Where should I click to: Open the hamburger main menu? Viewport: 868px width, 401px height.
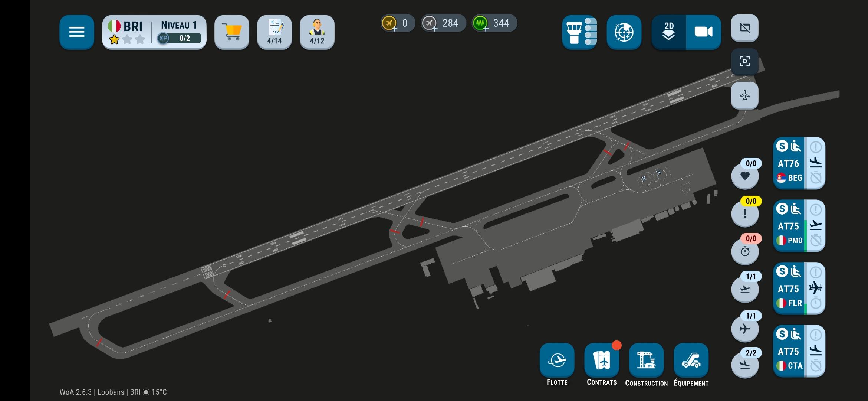pyautogui.click(x=77, y=32)
